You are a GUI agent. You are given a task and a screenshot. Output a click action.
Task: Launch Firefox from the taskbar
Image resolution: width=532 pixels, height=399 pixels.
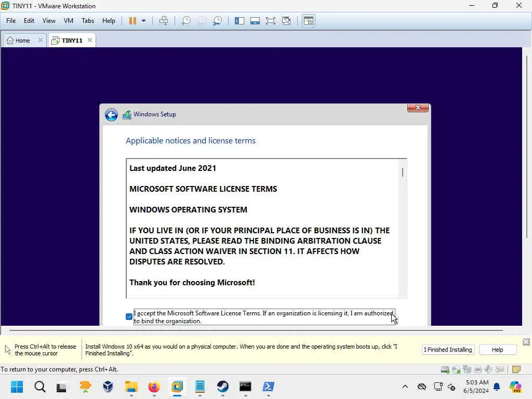(x=154, y=387)
